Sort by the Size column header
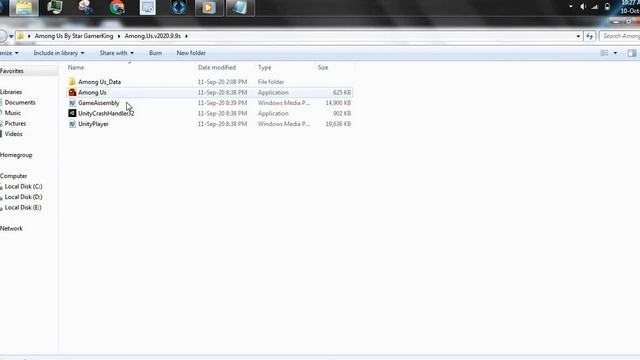640x360 pixels. coord(323,67)
